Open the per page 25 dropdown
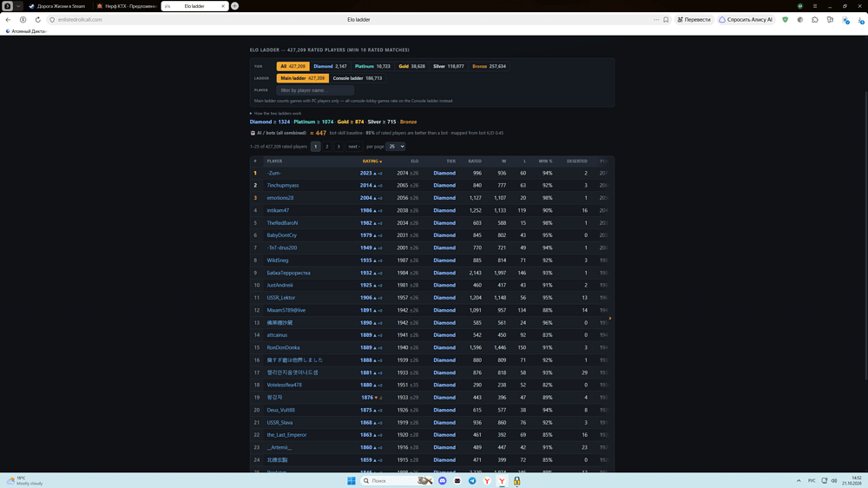The width and height of the screenshot is (868, 488). coord(395,146)
